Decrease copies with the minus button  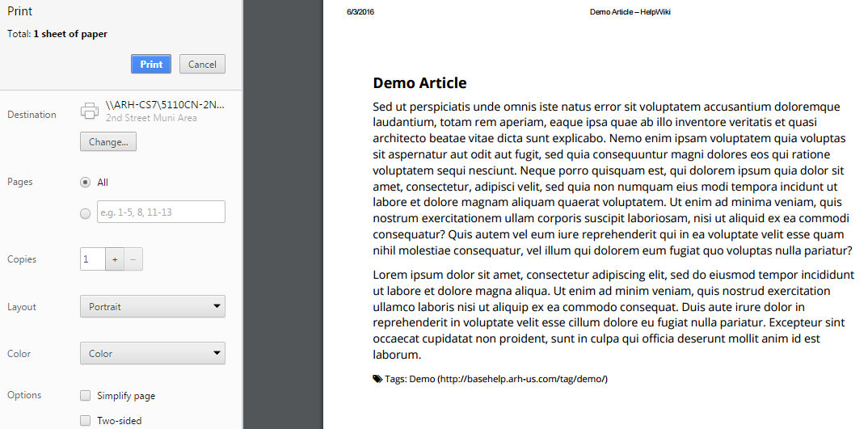coord(134,259)
